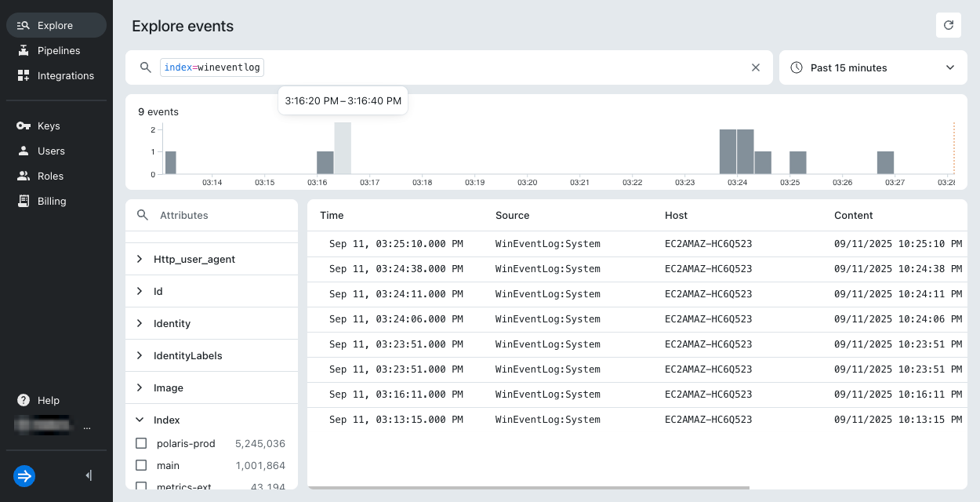Click the Attributes search field
The height and width of the screenshot is (502, 980).
(220, 215)
